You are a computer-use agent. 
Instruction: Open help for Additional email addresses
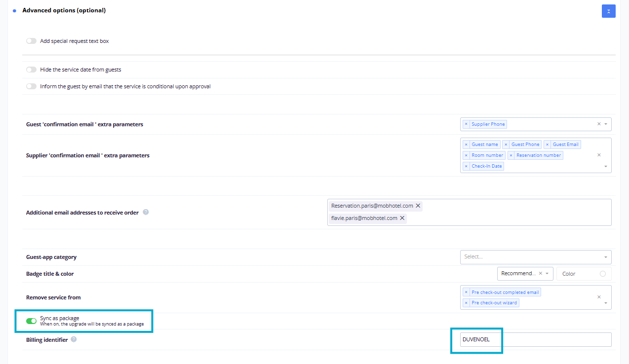[x=146, y=213]
